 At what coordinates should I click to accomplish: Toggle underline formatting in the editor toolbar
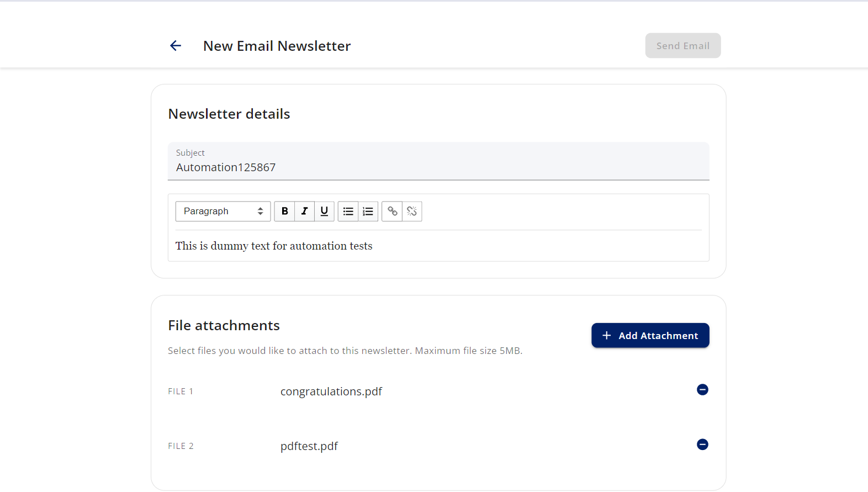pos(324,211)
